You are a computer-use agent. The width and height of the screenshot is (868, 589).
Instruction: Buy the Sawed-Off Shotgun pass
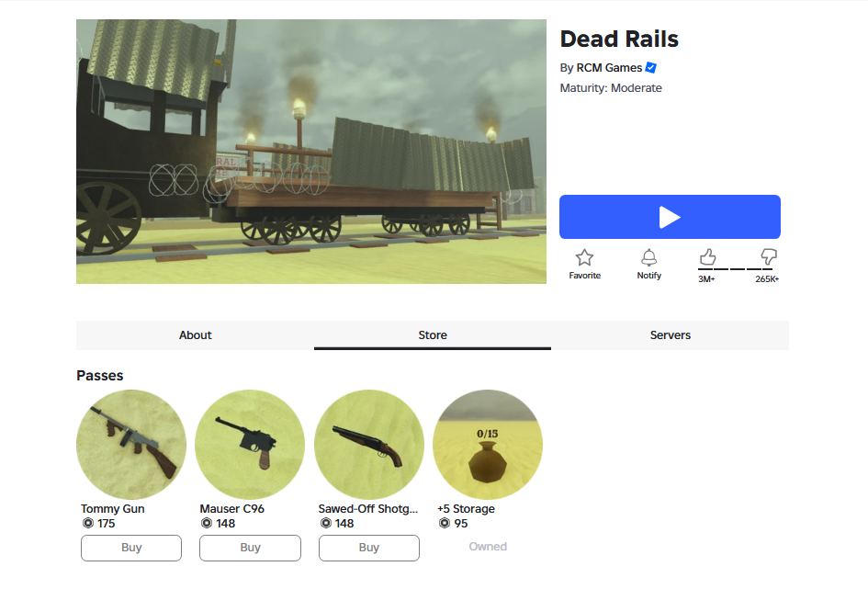[368, 548]
